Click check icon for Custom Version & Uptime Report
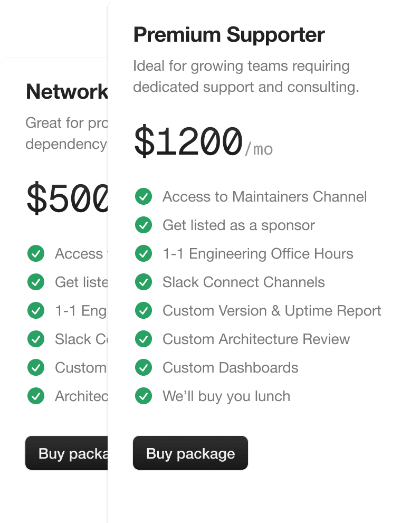The height and width of the screenshot is (523, 420). tap(144, 311)
